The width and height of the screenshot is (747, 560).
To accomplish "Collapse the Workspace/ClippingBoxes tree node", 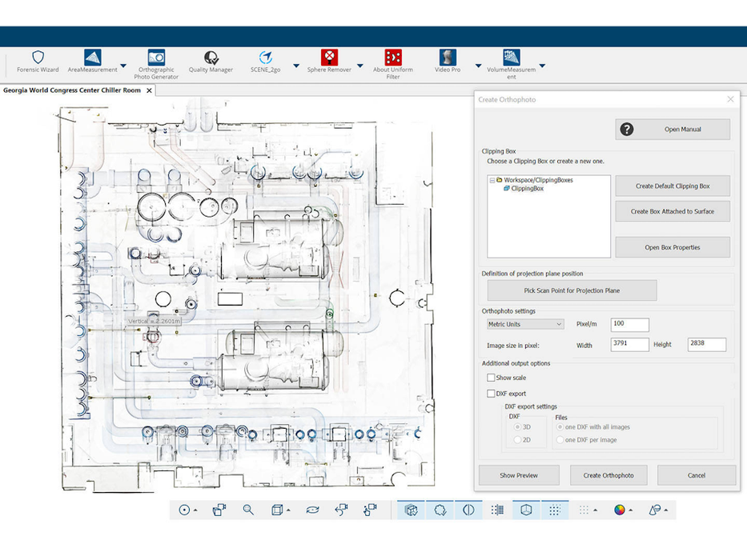I will click(x=492, y=180).
